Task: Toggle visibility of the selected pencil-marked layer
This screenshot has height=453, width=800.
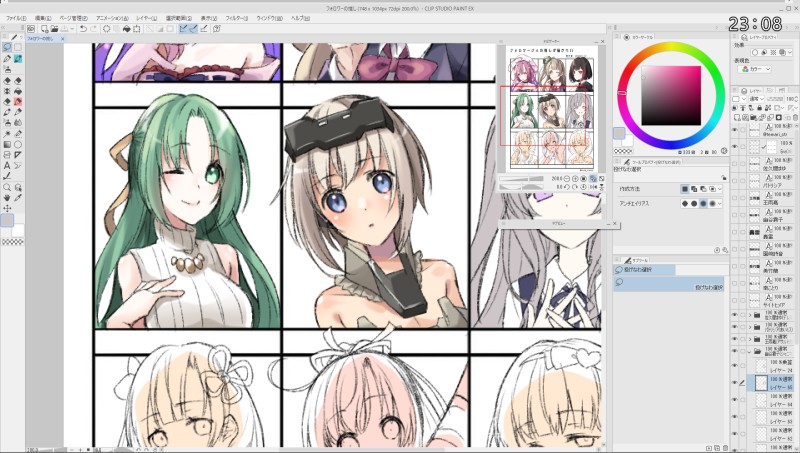Action: point(735,383)
